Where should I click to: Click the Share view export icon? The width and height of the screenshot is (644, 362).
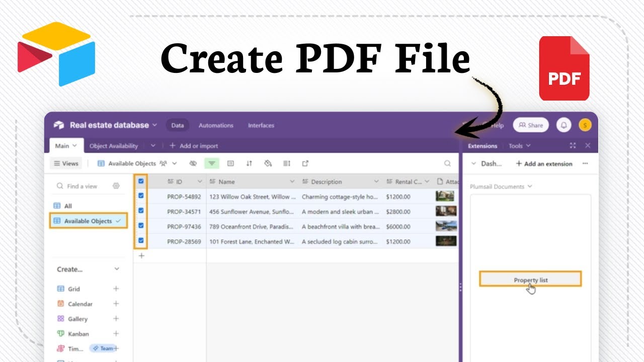coord(305,163)
